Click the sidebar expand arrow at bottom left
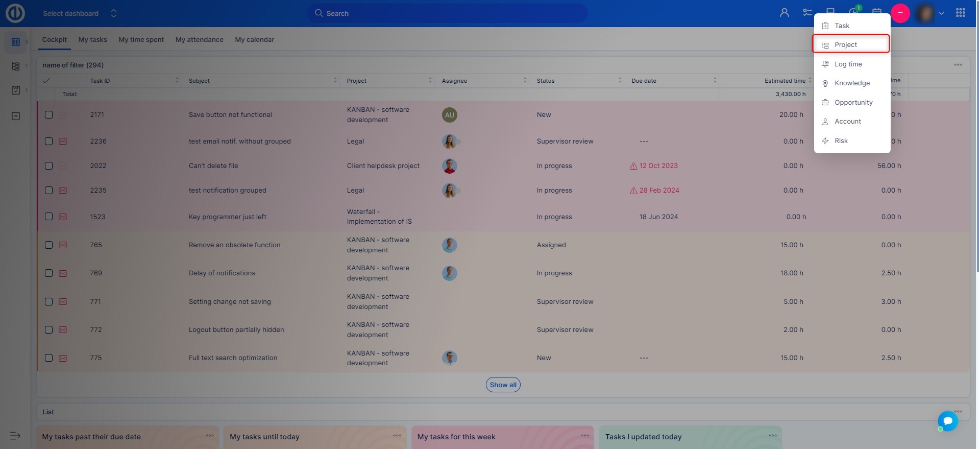Image resolution: width=980 pixels, height=449 pixels. pos(15,436)
